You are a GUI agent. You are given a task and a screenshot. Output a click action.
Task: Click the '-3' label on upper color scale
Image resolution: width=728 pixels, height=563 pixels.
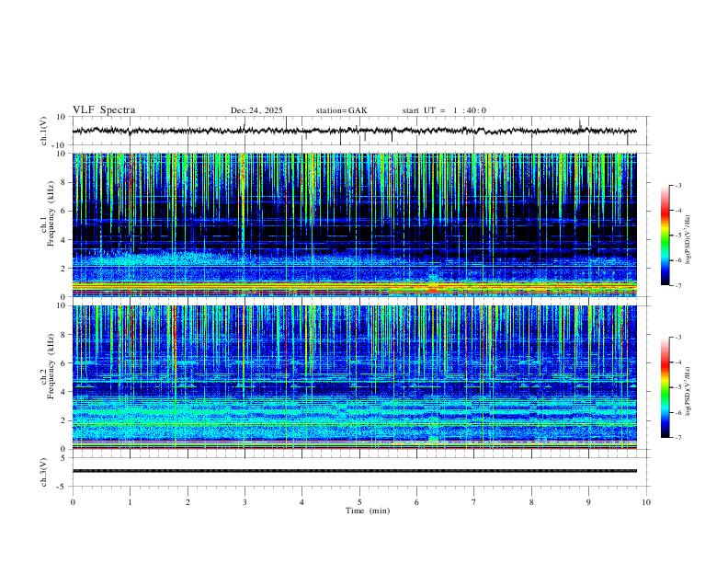[x=677, y=185]
